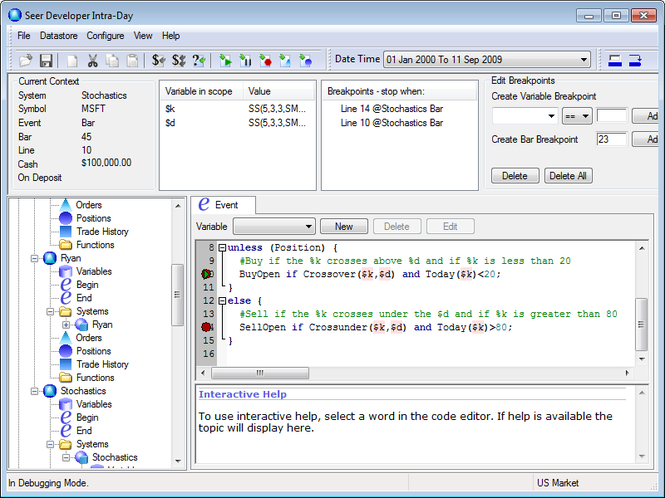Open Positions node under Ryan

coord(94,351)
